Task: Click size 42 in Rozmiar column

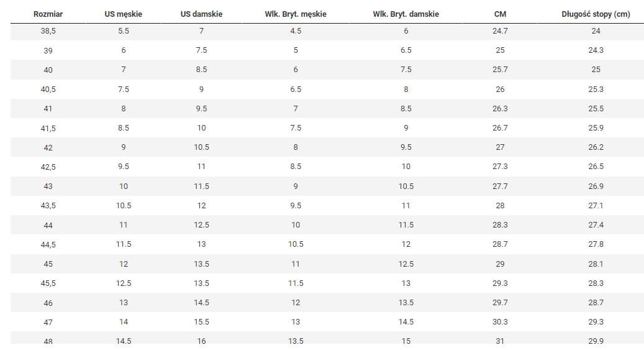Action: click(x=48, y=148)
